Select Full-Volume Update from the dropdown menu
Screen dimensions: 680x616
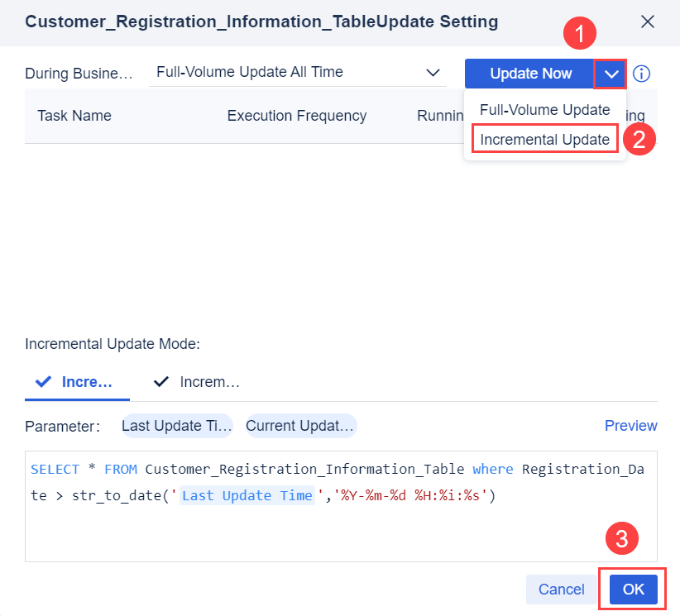pyautogui.click(x=544, y=109)
